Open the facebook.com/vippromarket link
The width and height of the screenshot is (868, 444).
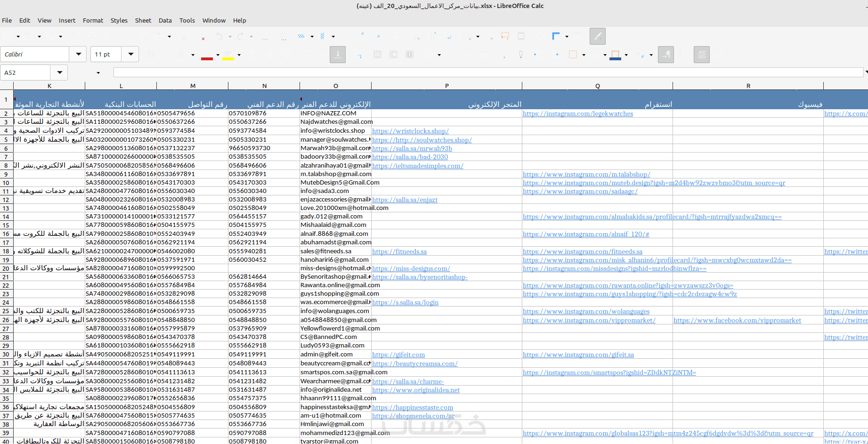pos(737,320)
